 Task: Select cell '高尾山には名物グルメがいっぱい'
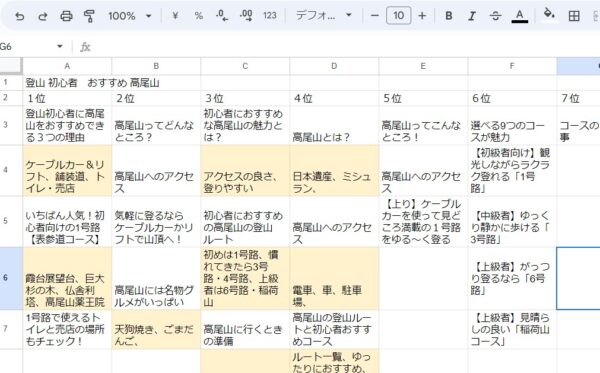pos(156,278)
